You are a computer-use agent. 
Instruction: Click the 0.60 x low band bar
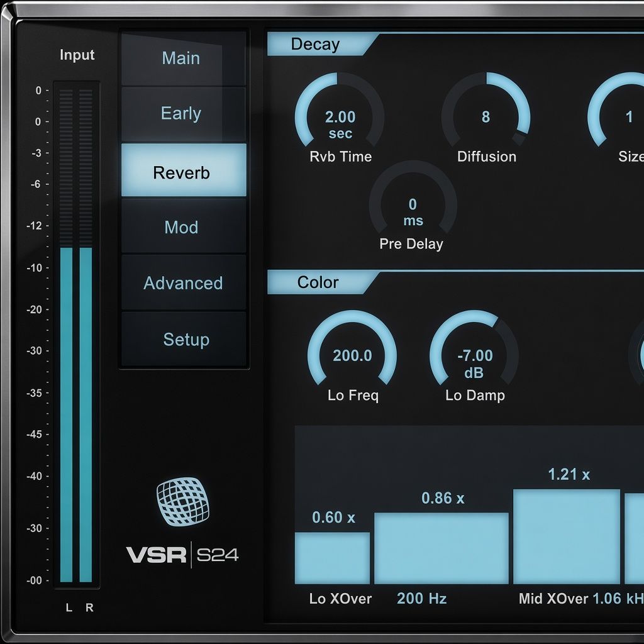coord(332,558)
